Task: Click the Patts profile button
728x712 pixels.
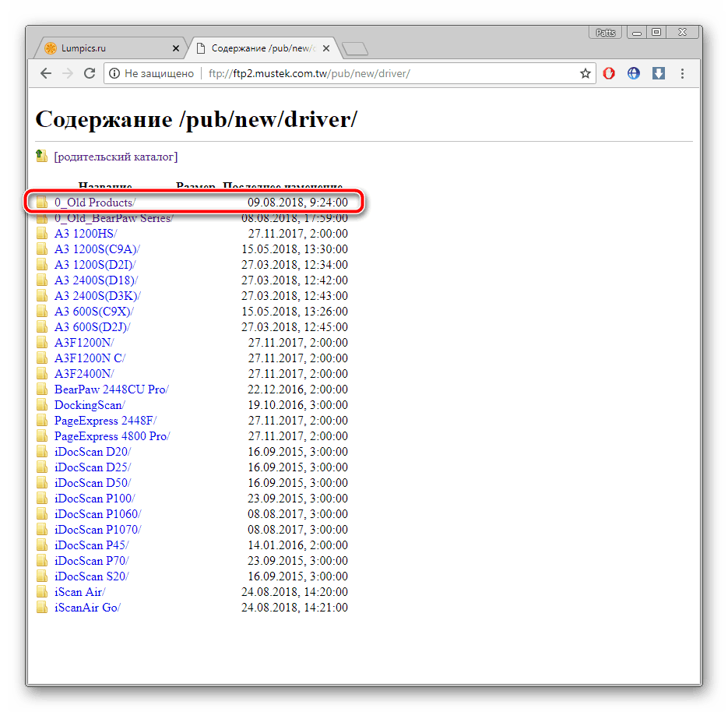Action: (x=605, y=33)
